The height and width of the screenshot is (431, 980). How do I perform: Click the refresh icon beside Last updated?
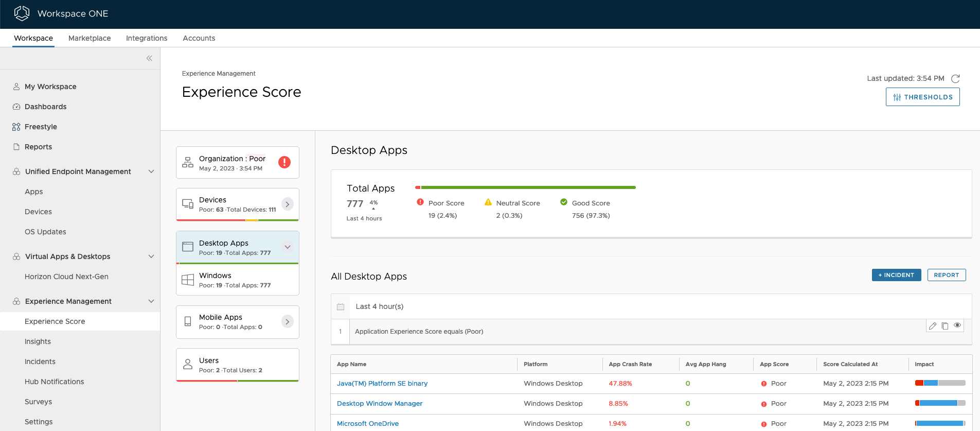tap(955, 79)
